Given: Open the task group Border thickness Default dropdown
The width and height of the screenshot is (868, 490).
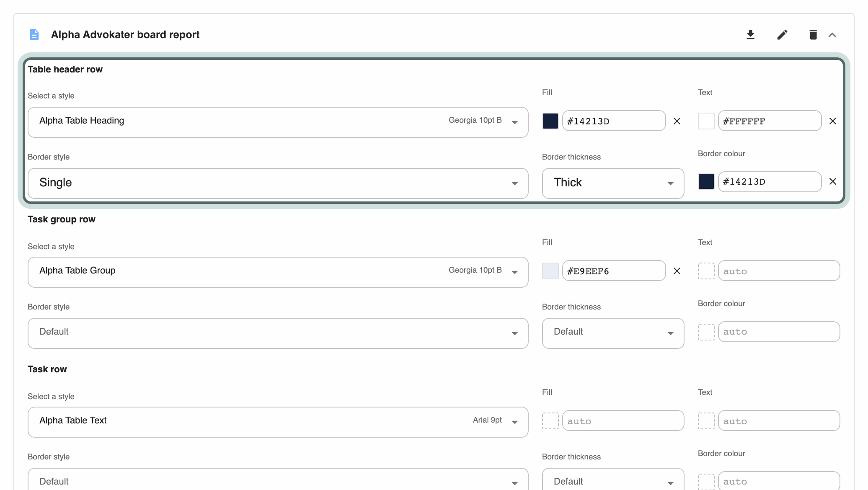Looking at the screenshot, I should 613,333.
